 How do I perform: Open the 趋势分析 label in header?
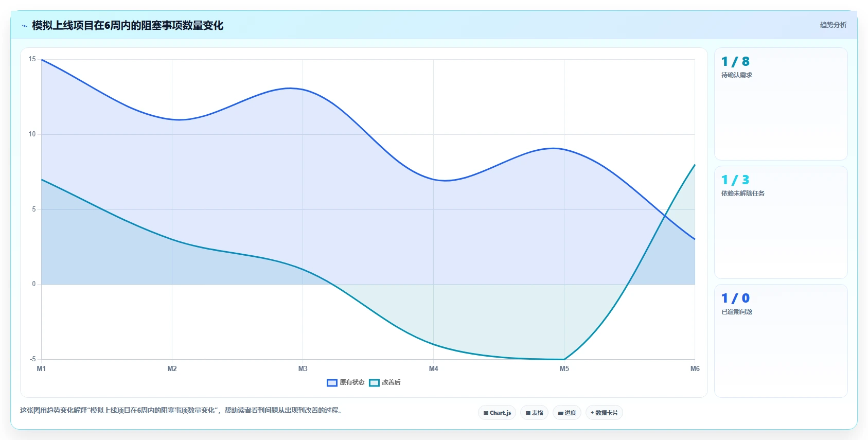pos(833,25)
